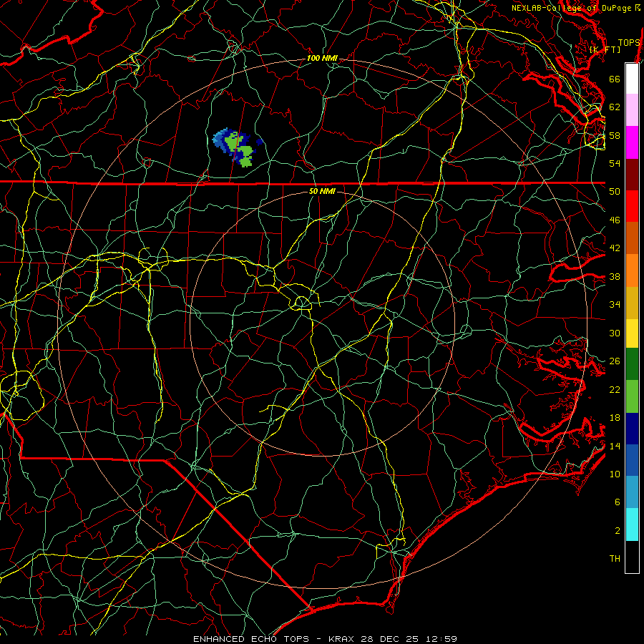Click the medium blue legend swatch
This screenshot has width=644, height=644.
coord(632,460)
